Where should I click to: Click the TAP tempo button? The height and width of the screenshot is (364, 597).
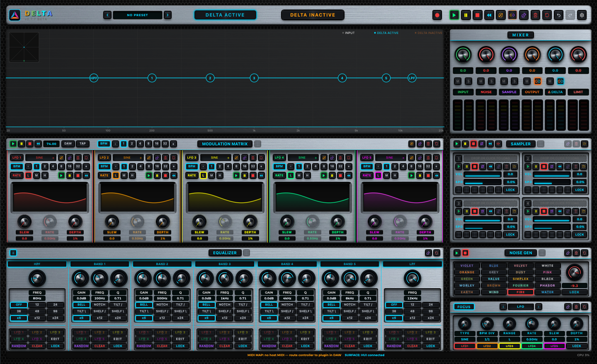pyautogui.click(x=83, y=144)
